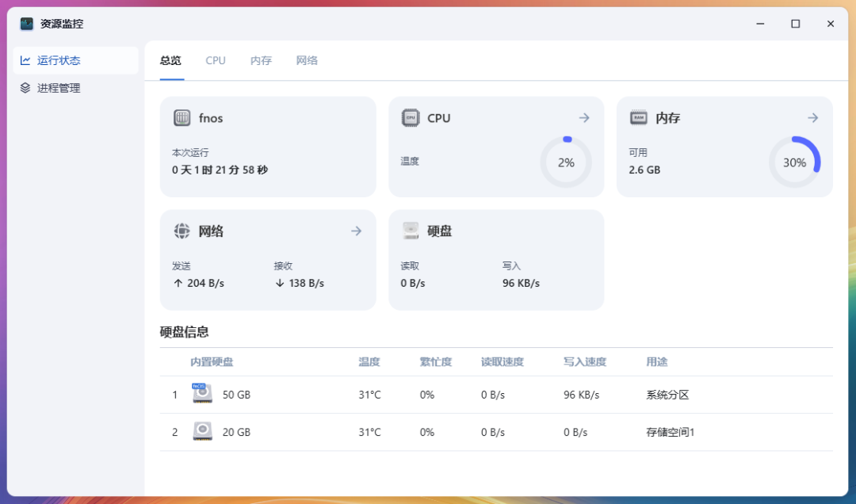
Task: Click the CPU chip icon in card
Action: (x=411, y=118)
